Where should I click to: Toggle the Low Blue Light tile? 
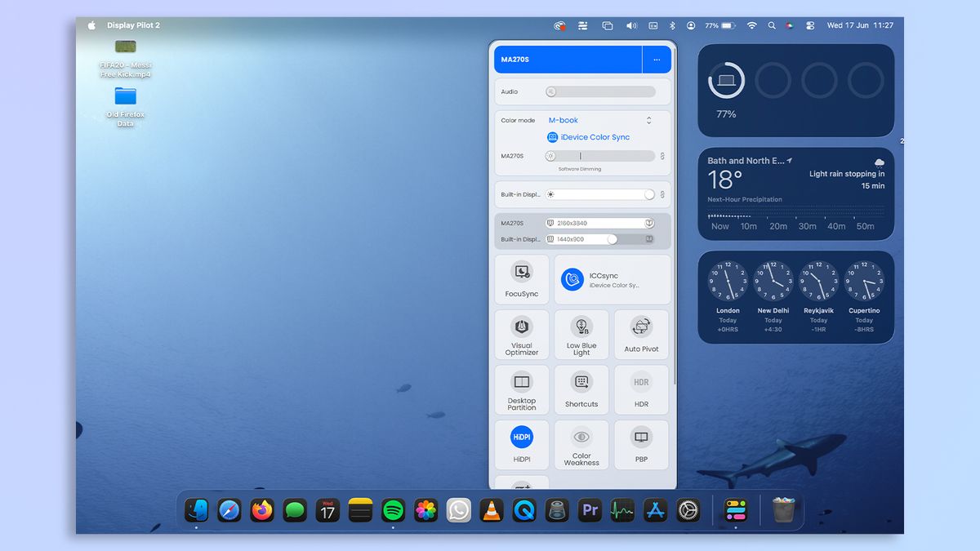tap(581, 335)
